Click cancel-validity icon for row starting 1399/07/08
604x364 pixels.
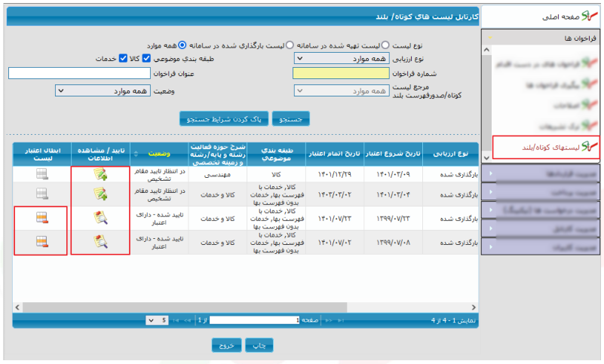[x=42, y=241]
